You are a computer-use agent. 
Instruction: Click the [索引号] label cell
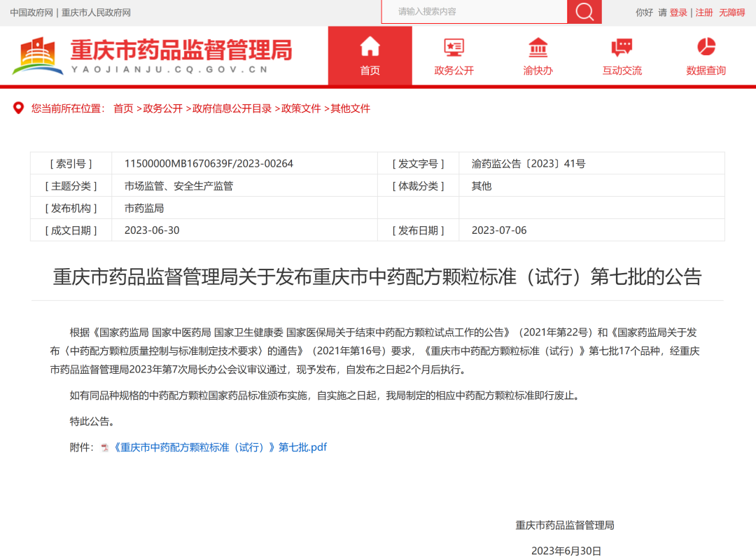pyautogui.click(x=71, y=164)
